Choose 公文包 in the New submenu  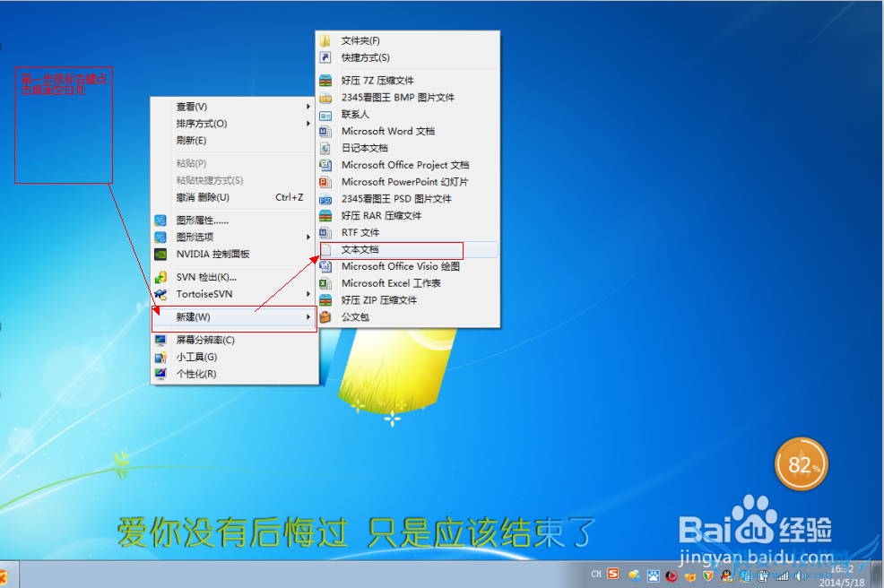tap(408, 316)
